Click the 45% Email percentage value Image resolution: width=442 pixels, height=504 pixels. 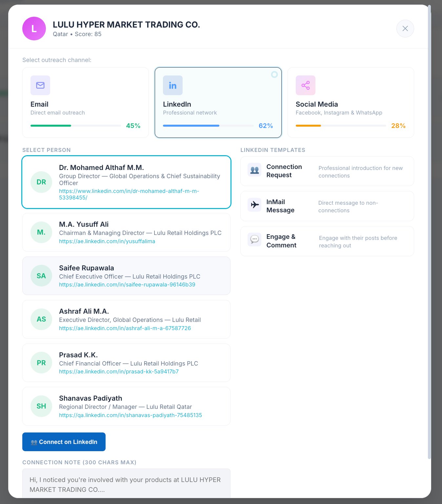tap(133, 126)
